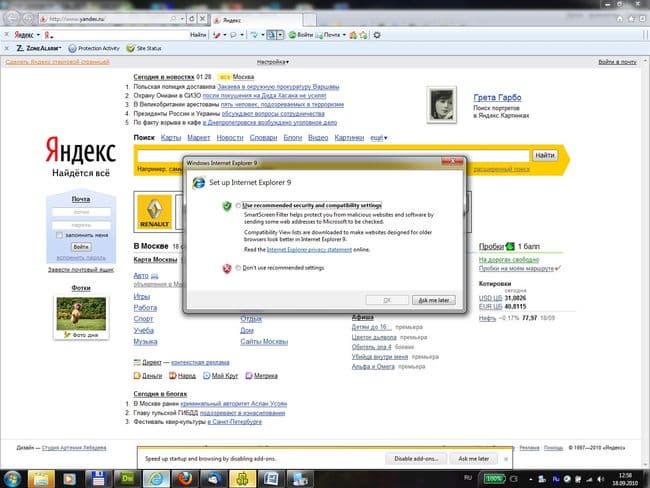Click the Yandex bar settings gear icon
The height and width of the screenshot is (488, 650).
coord(377,35)
